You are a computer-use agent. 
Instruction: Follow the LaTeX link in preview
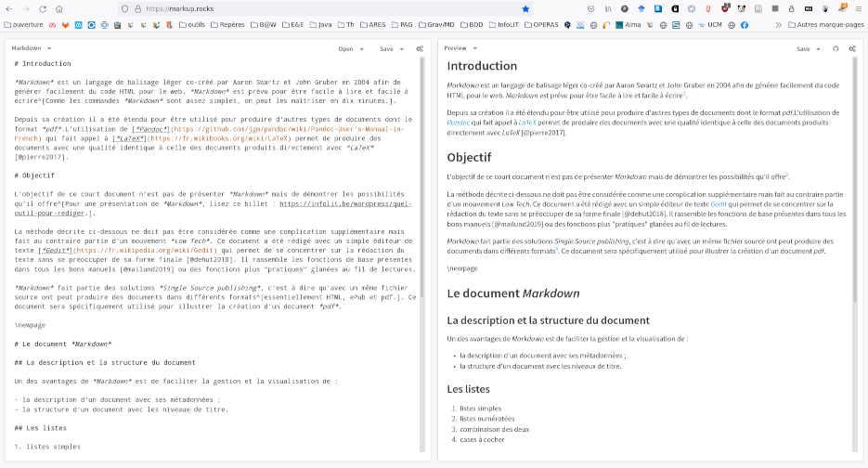(527, 123)
